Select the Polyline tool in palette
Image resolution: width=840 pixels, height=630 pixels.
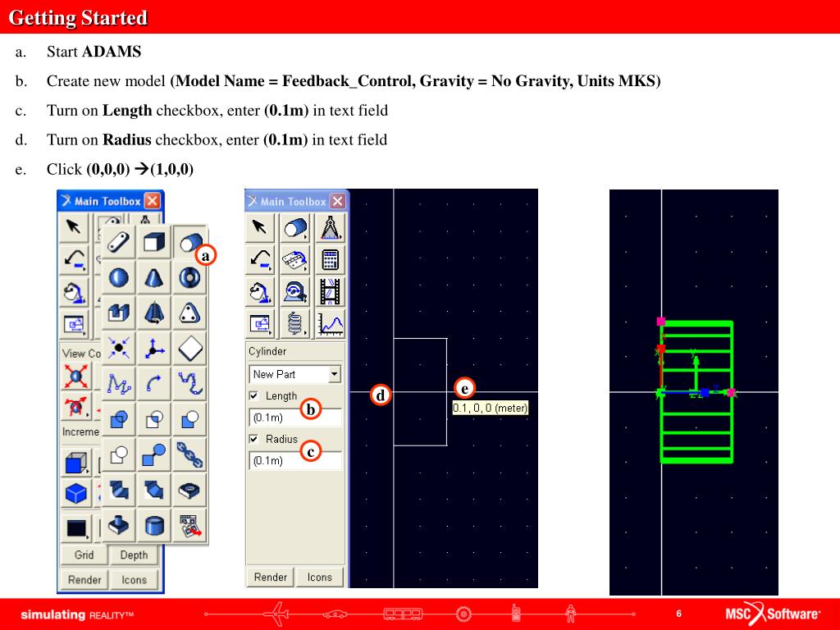point(118,384)
